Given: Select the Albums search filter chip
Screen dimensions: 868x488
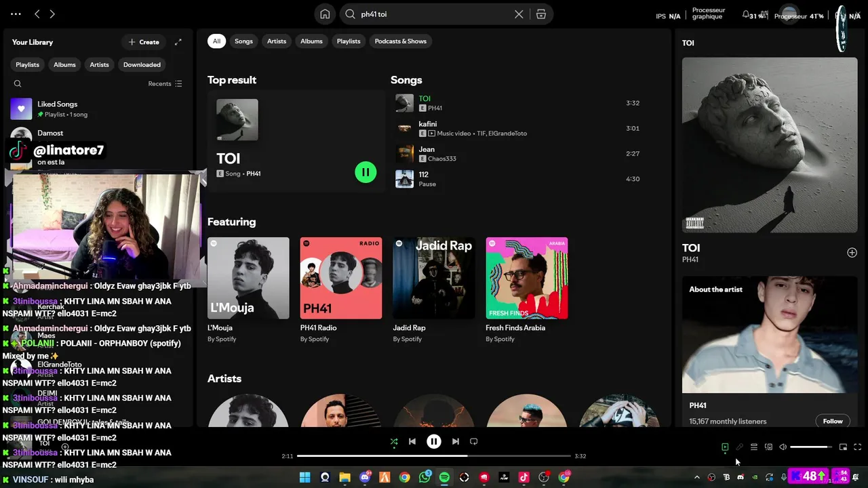Looking at the screenshot, I should pyautogui.click(x=311, y=41).
